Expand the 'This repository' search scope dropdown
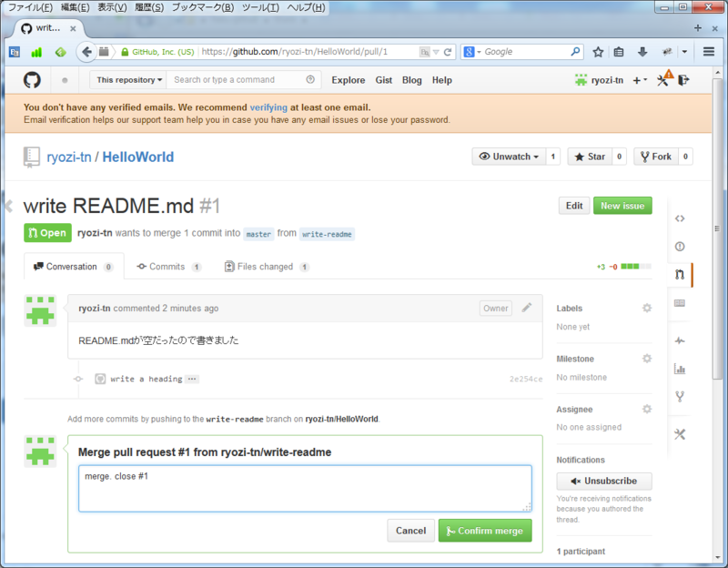 point(129,80)
